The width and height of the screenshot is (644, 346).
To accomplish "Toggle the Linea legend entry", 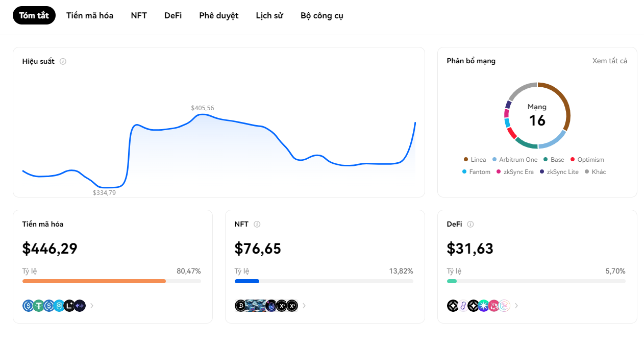I will tap(475, 160).
